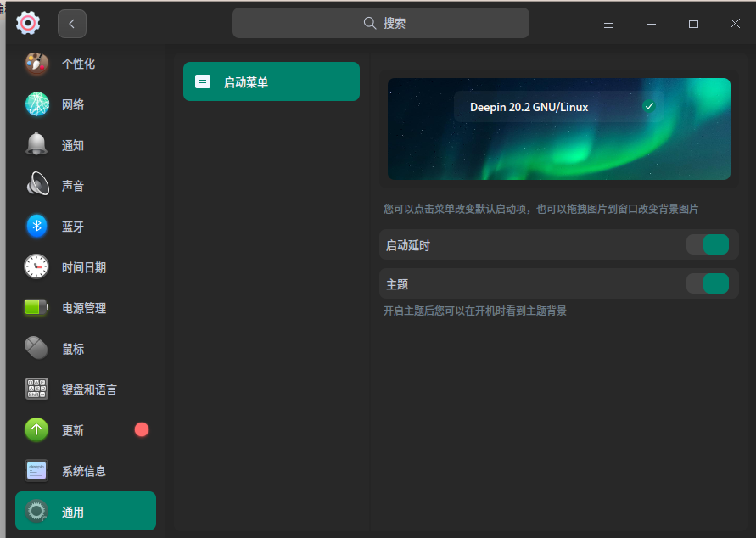Click the 通用 label in the sidebar
756x538 pixels.
coord(73,512)
